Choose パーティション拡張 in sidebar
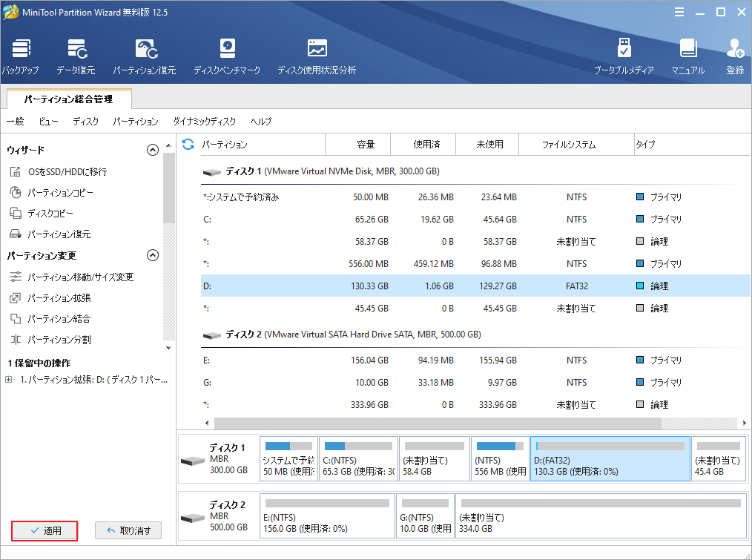This screenshot has height=560, width=752. click(50, 298)
